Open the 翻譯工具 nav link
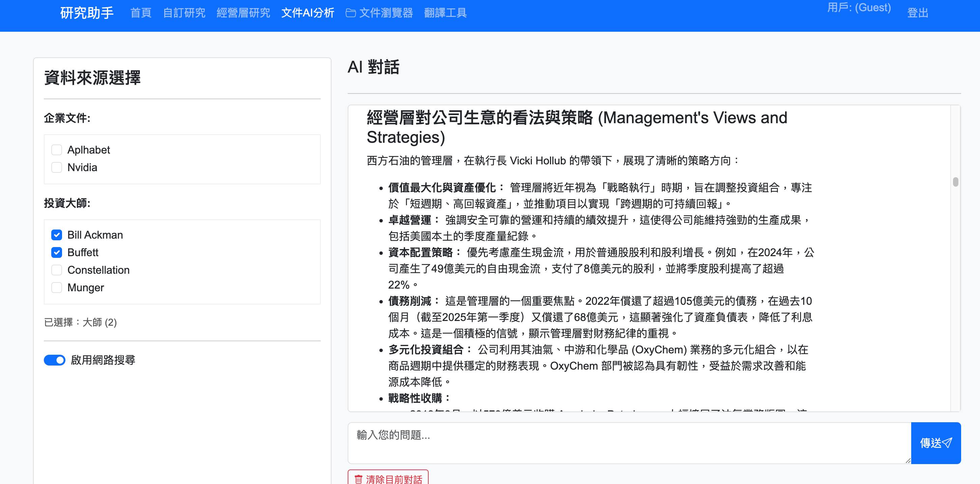Screen dimensions: 980x484 point(445,13)
